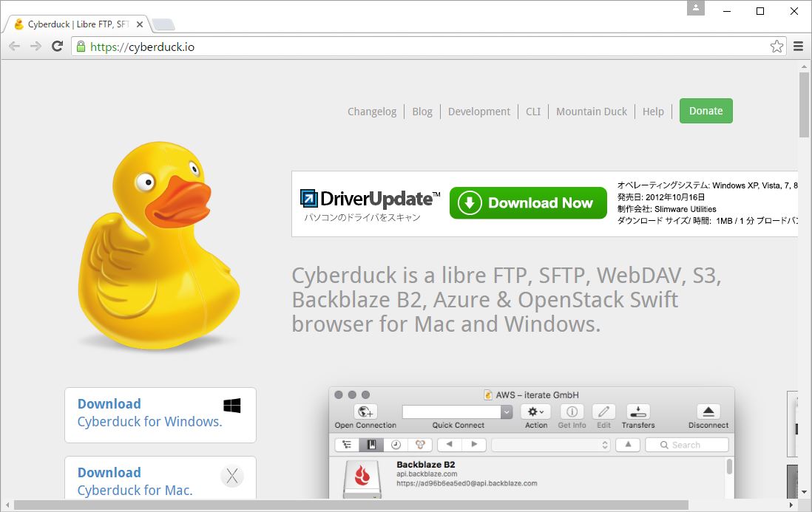Viewport: 812px width, 512px height.
Task: Click the Open Connection icon in the app screenshot
Action: 365,412
